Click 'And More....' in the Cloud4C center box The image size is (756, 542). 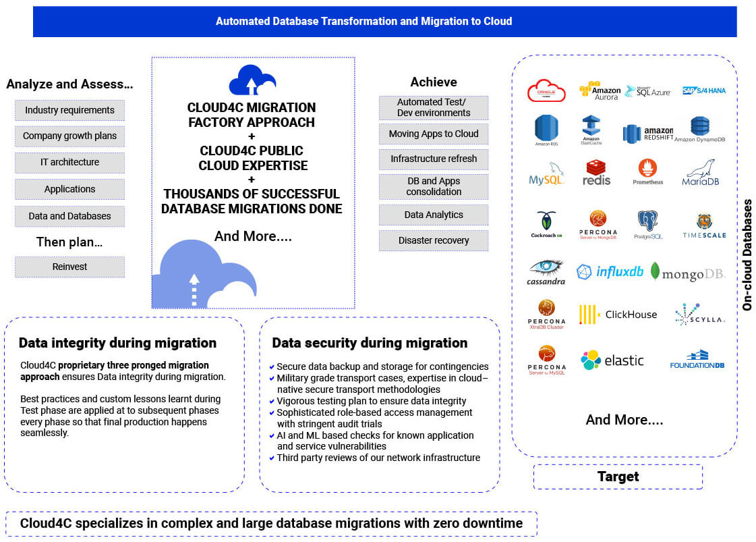[x=253, y=236]
